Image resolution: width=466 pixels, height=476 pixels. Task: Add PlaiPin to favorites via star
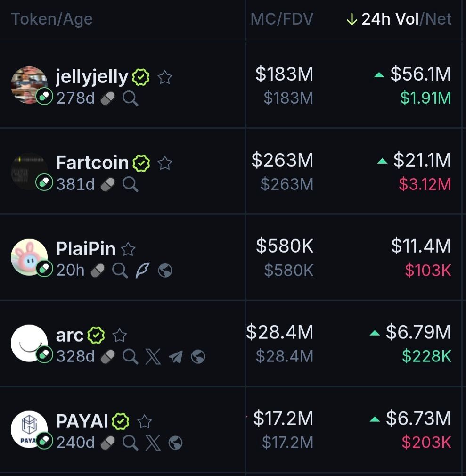(128, 249)
